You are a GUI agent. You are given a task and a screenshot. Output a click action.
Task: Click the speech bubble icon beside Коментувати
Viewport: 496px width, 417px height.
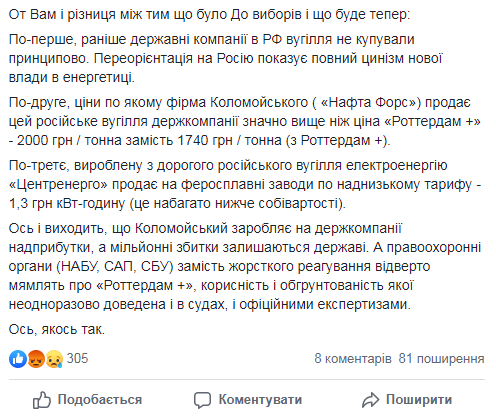(202, 400)
